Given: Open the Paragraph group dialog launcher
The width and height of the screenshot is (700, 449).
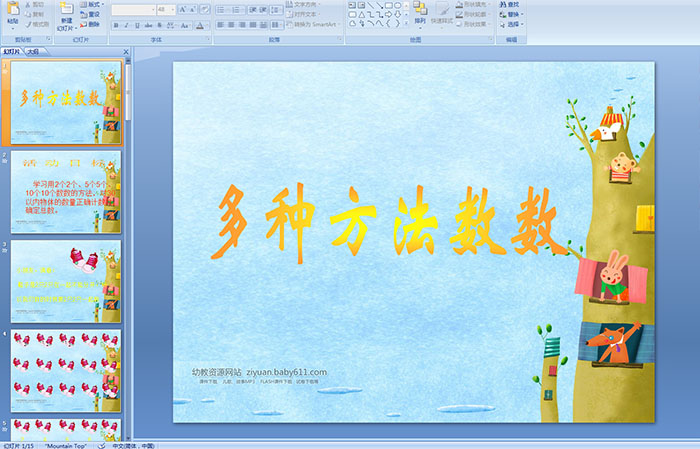Looking at the screenshot, I should [x=340, y=39].
